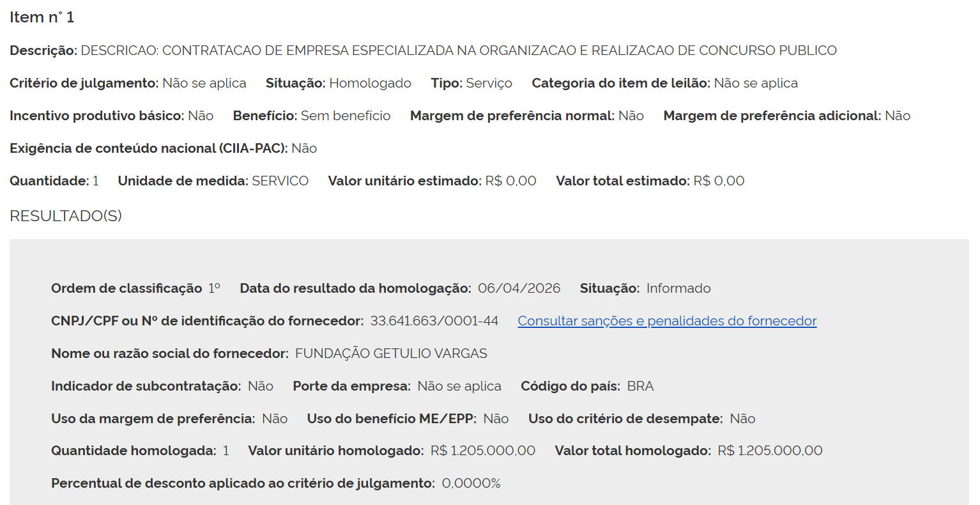Viewport: 980px width, 505px height.
Task: Click the Tipo value Serviço
Action: [489, 83]
